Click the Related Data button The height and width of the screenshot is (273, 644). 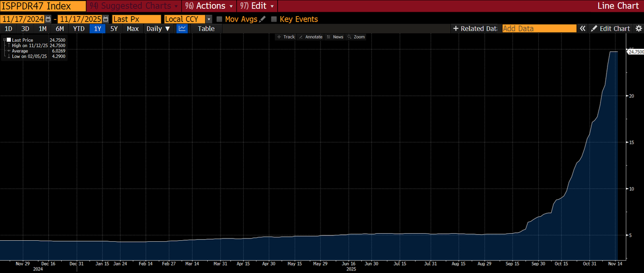click(x=475, y=28)
